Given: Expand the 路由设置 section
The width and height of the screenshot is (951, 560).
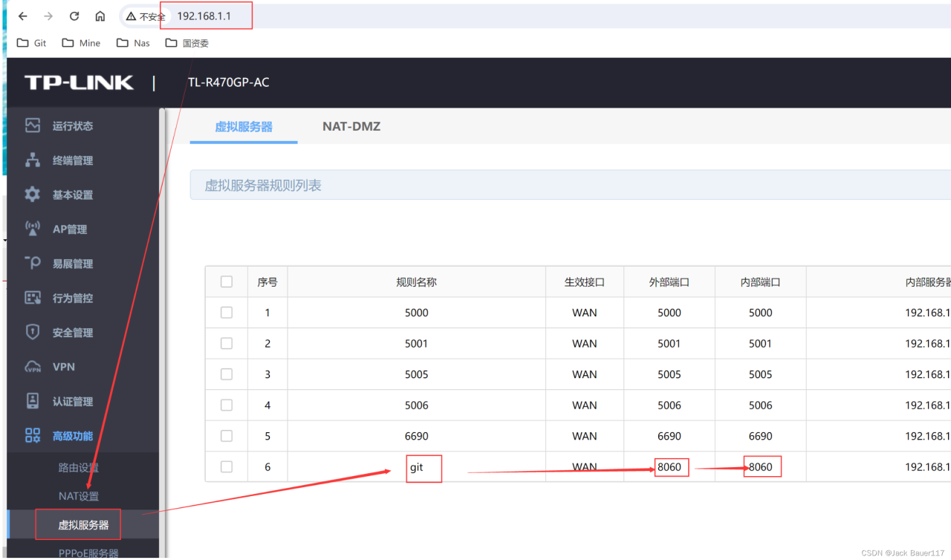Looking at the screenshot, I should click(80, 468).
